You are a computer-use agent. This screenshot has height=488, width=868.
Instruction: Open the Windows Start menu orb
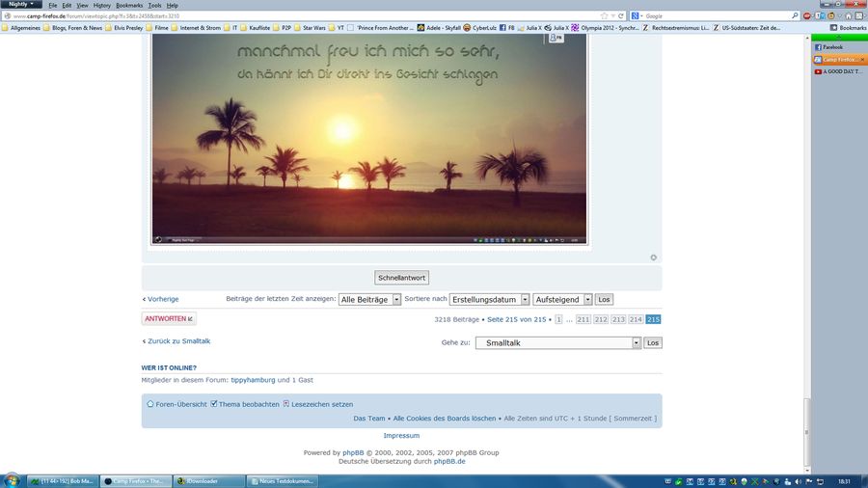12,480
